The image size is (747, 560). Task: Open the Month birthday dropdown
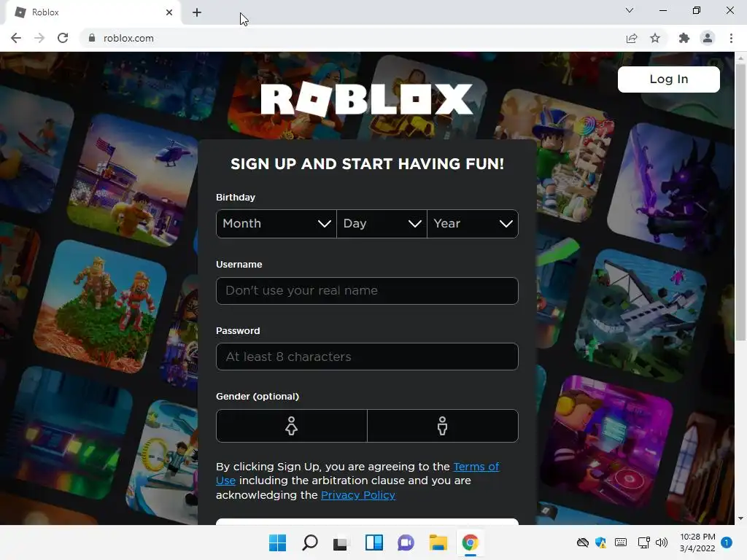[x=276, y=224]
